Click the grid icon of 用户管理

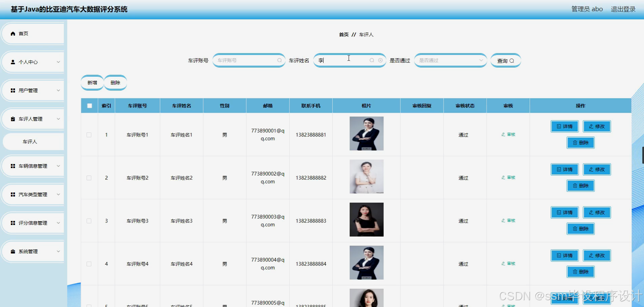point(13,90)
